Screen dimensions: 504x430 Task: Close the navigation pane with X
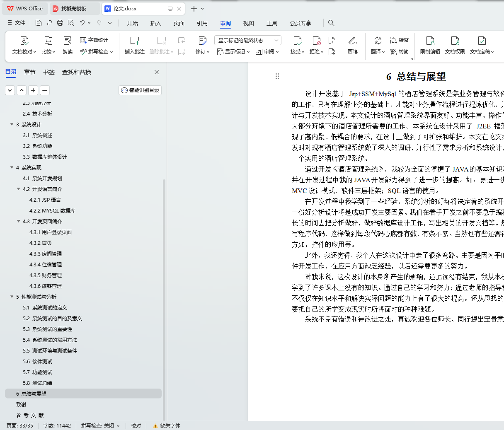point(157,72)
